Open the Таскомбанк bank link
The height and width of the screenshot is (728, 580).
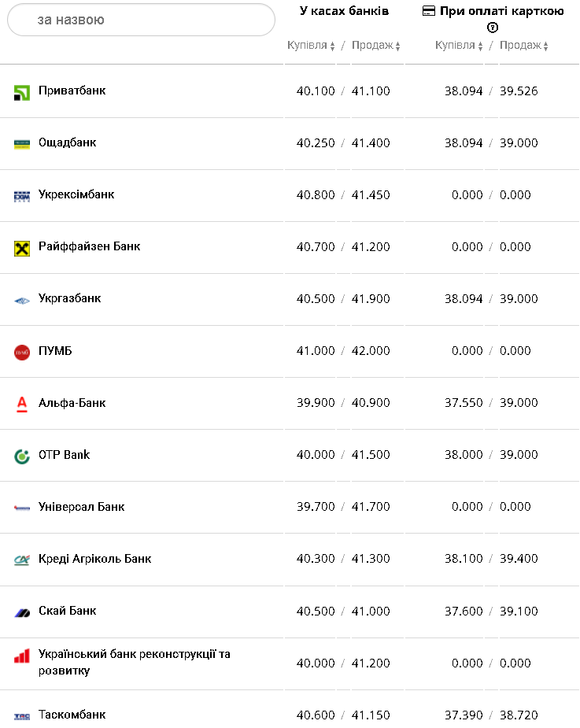72,714
